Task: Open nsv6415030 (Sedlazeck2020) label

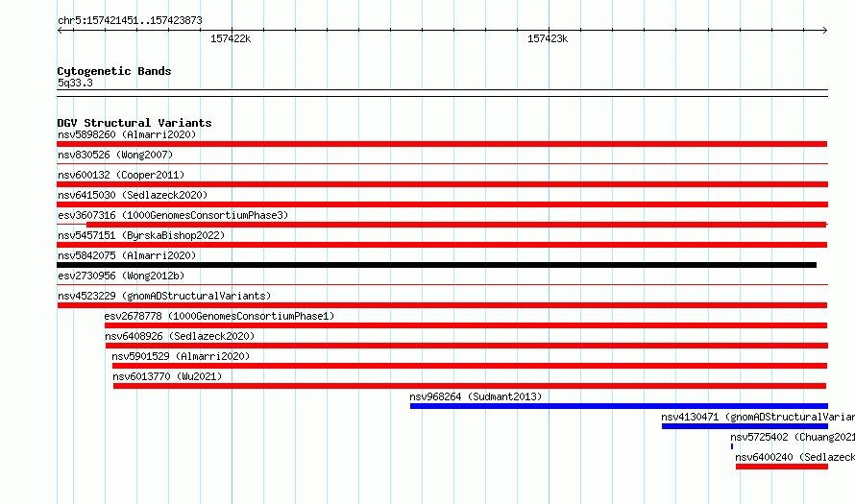Action: coord(133,195)
